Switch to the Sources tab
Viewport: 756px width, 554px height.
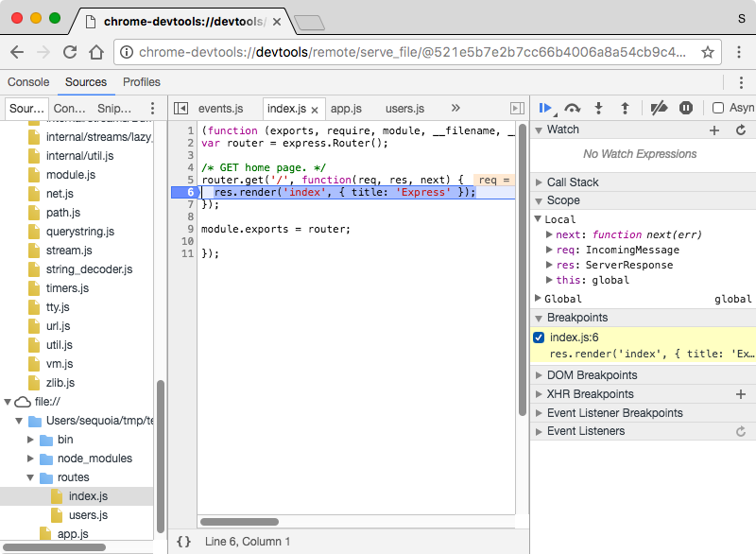click(x=86, y=82)
